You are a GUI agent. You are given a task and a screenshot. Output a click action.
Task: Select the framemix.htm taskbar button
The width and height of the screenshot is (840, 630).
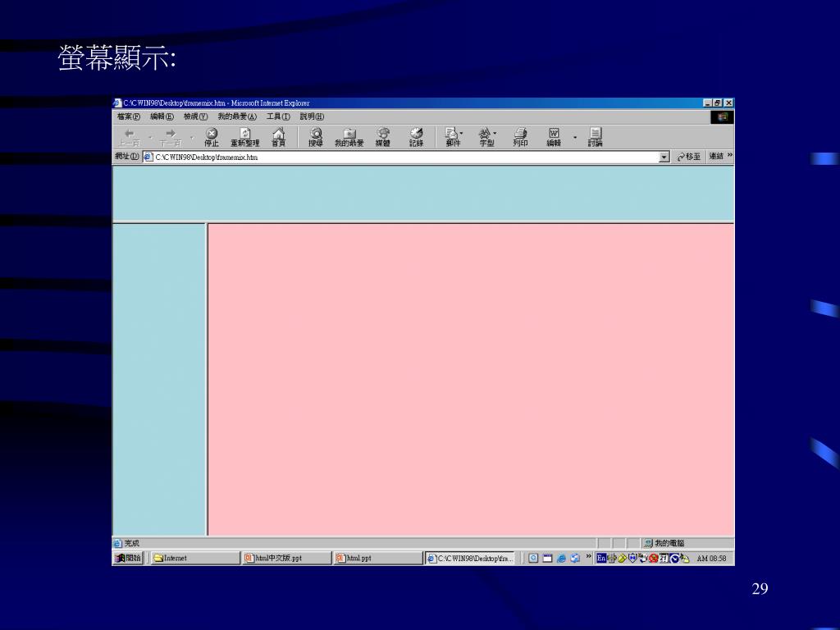[470, 558]
